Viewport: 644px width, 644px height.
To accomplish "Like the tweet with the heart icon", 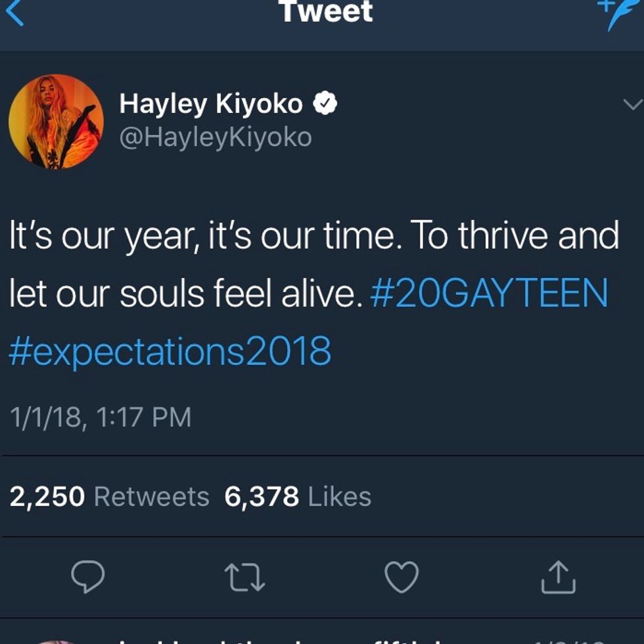I will [401, 577].
